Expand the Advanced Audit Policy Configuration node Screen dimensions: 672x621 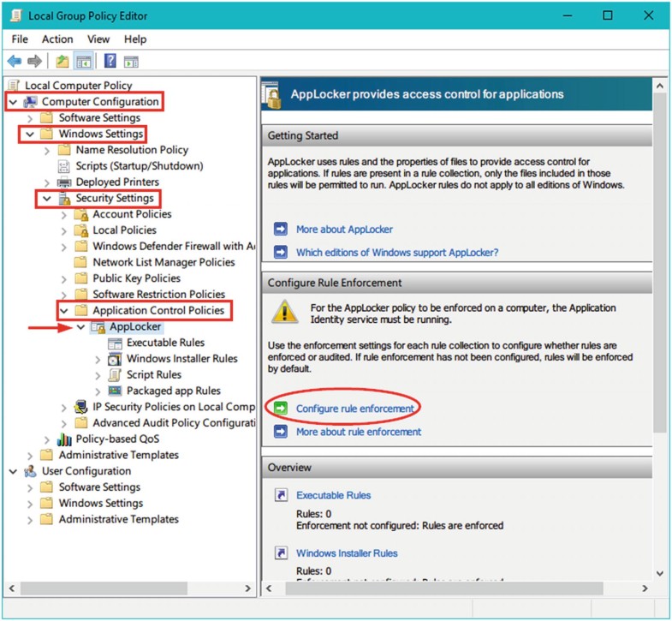[64, 424]
